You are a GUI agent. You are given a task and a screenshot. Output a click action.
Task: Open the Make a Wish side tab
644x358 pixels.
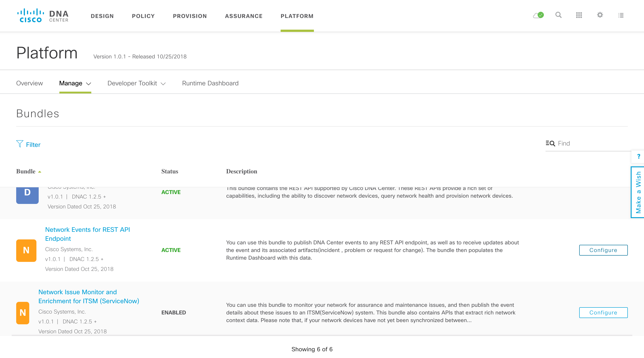click(x=638, y=192)
